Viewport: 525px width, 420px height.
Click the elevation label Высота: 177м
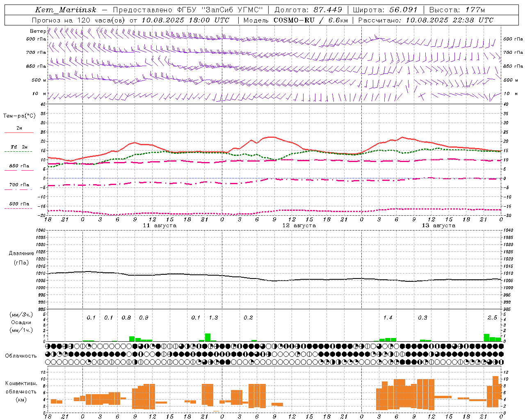[457, 10]
